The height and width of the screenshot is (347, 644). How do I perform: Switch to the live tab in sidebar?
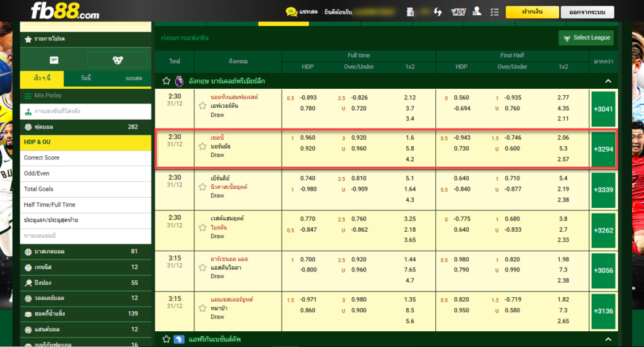[x=133, y=78]
